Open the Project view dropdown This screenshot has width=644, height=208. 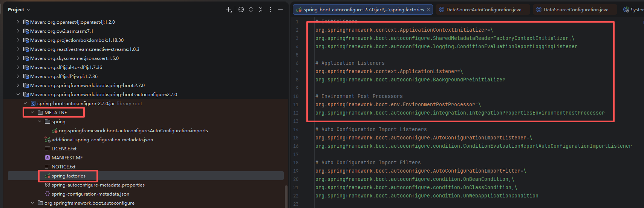click(x=19, y=9)
